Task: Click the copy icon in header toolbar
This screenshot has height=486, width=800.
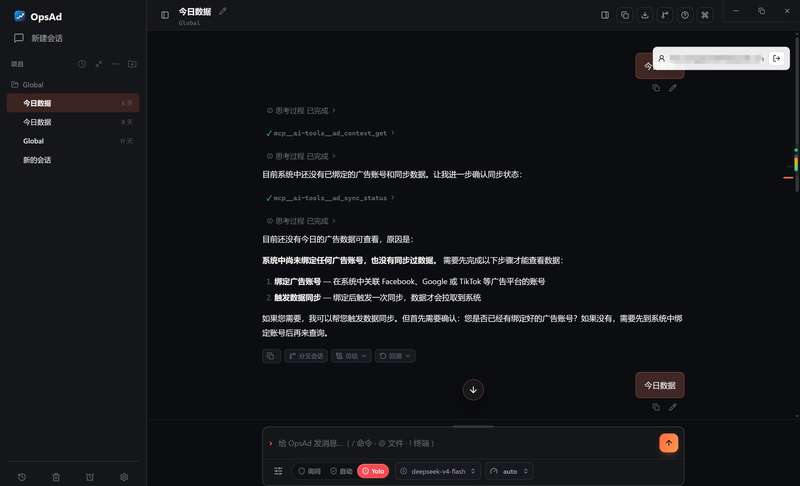Action: 624,15
